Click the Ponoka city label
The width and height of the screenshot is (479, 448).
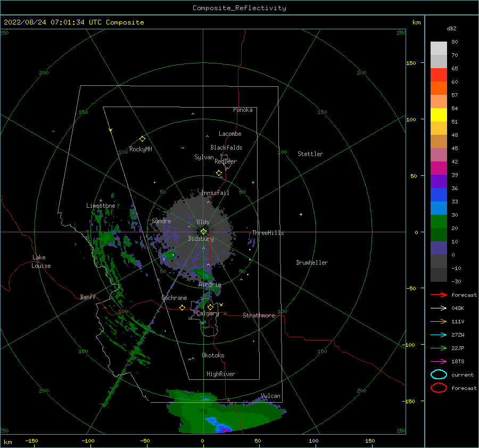coord(243,110)
